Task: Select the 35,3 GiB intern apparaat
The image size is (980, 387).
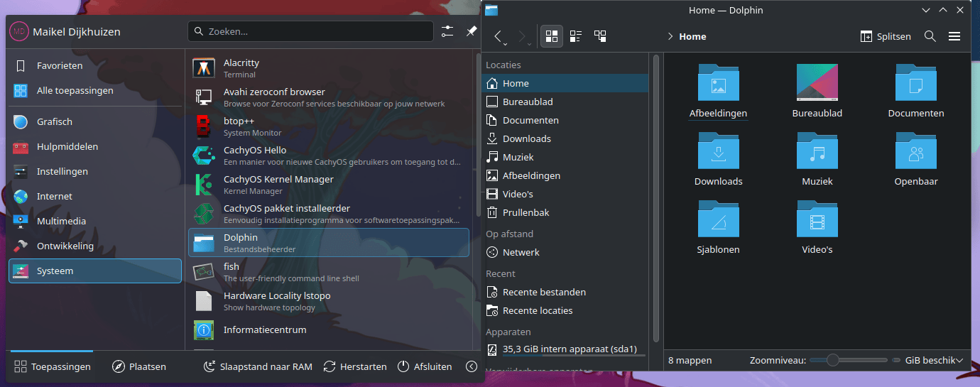Action: click(565, 349)
